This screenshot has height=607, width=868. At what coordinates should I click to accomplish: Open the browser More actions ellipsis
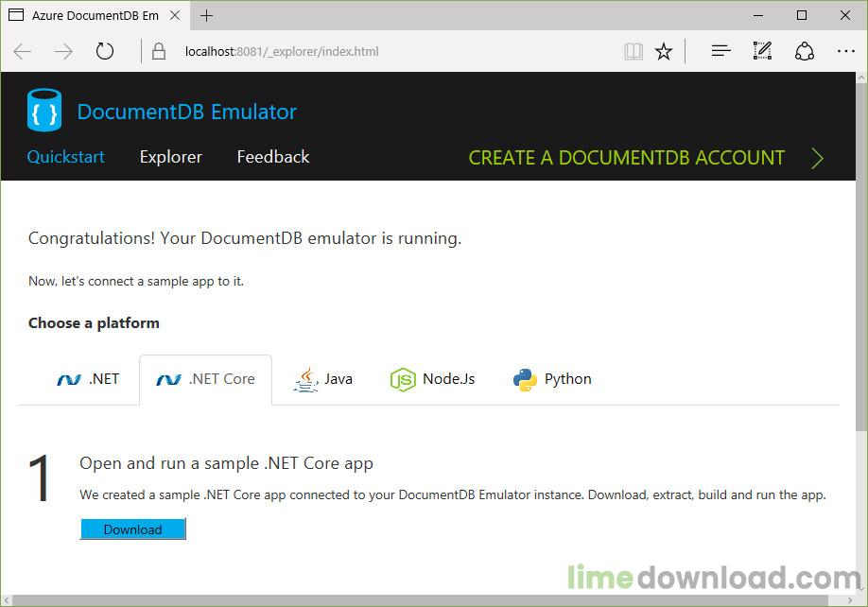click(845, 52)
